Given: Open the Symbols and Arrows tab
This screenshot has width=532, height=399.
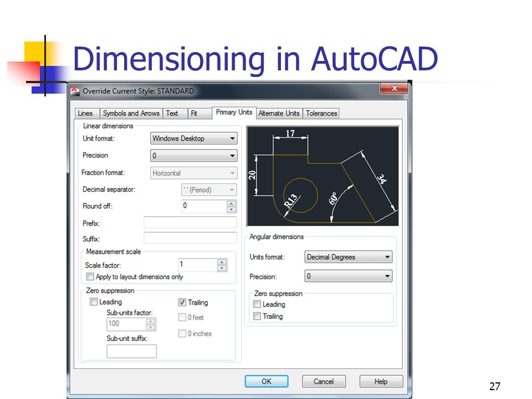Looking at the screenshot, I should (131, 113).
